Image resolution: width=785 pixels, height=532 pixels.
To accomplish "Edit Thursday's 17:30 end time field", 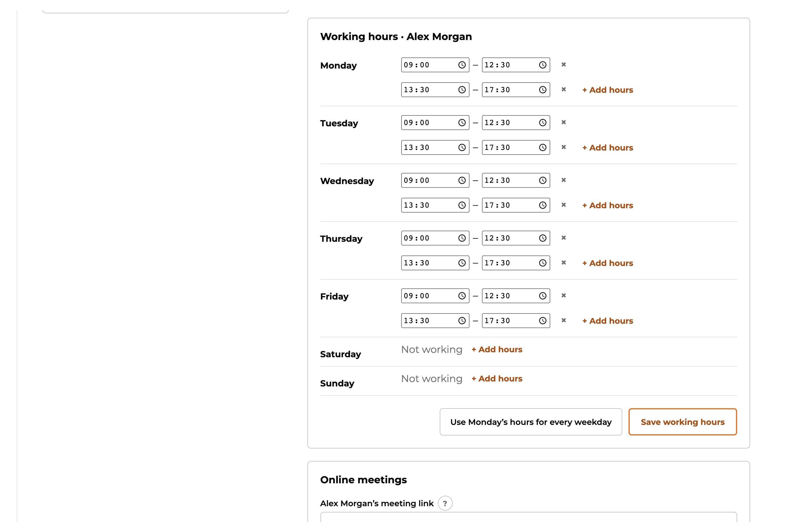I will pos(516,263).
